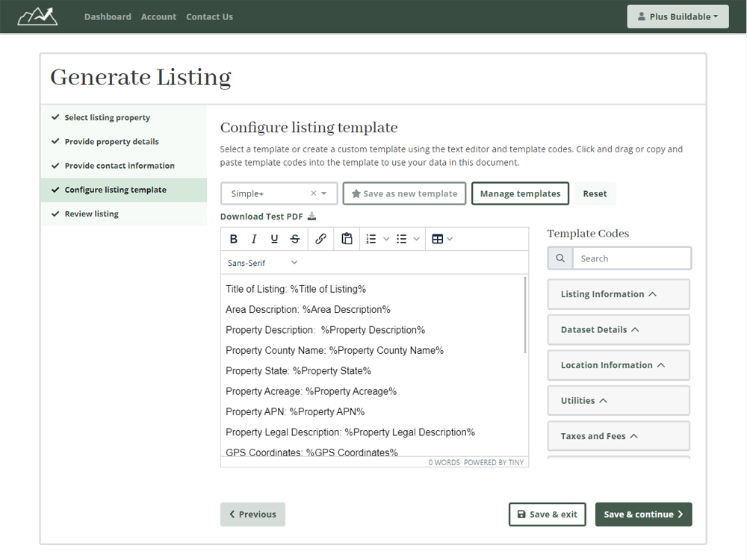Screen dimensions: 747x560
Task: Click the Property Acreage line in editor
Action: point(311,391)
